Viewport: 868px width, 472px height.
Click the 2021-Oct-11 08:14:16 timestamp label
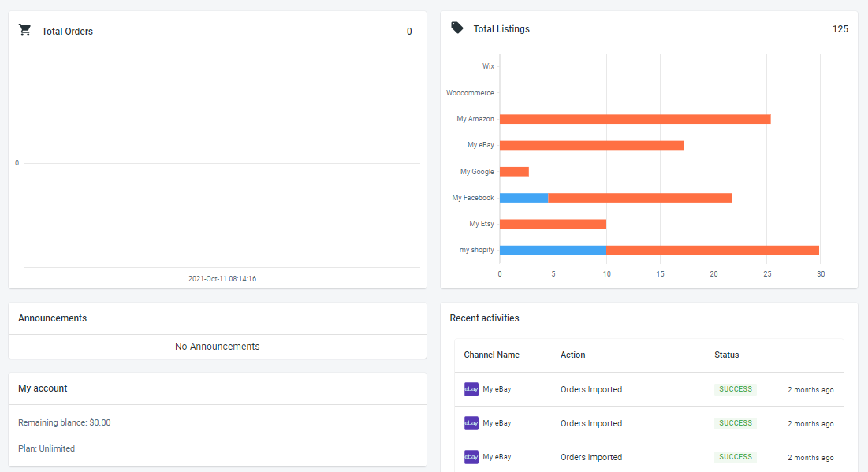tap(222, 279)
